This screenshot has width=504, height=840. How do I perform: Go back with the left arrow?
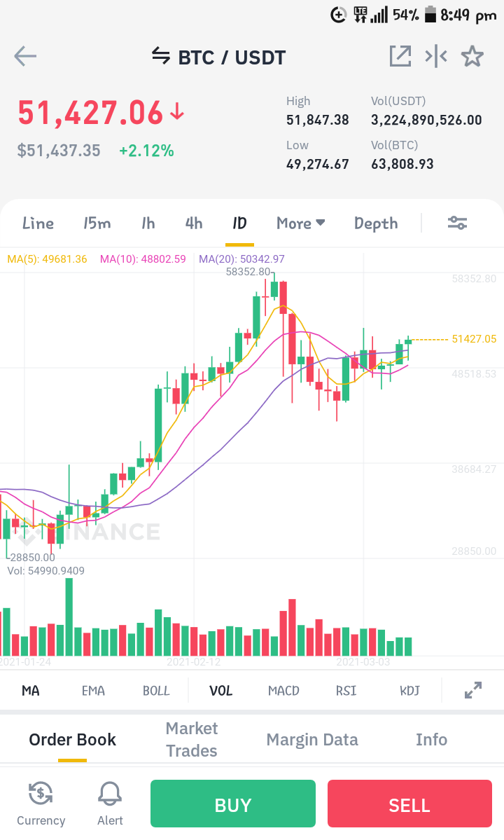click(x=25, y=56)
